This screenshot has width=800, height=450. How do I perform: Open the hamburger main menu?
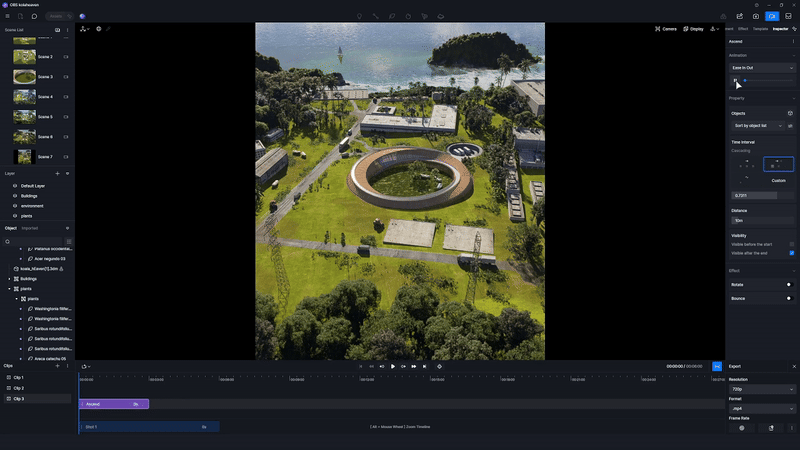(x=7, y=16)
